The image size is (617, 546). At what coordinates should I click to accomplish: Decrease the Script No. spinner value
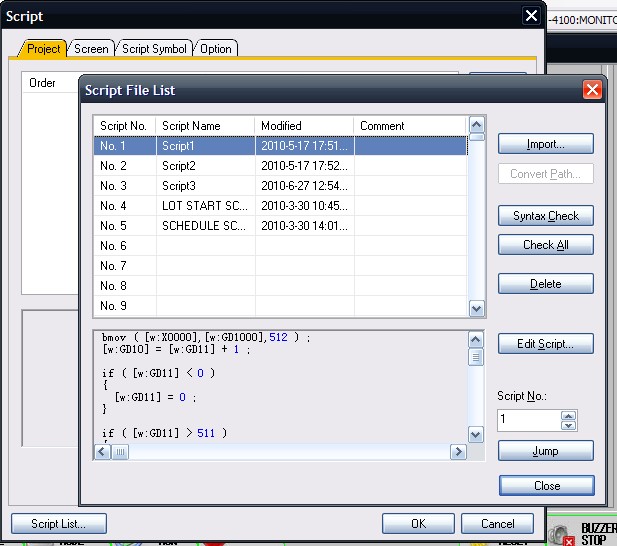[568, 425]
